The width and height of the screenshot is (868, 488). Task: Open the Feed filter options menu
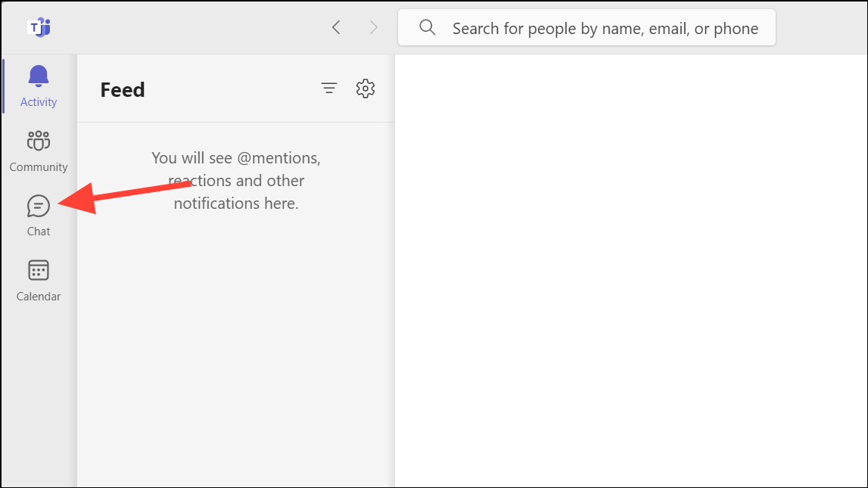coord(329,88)
